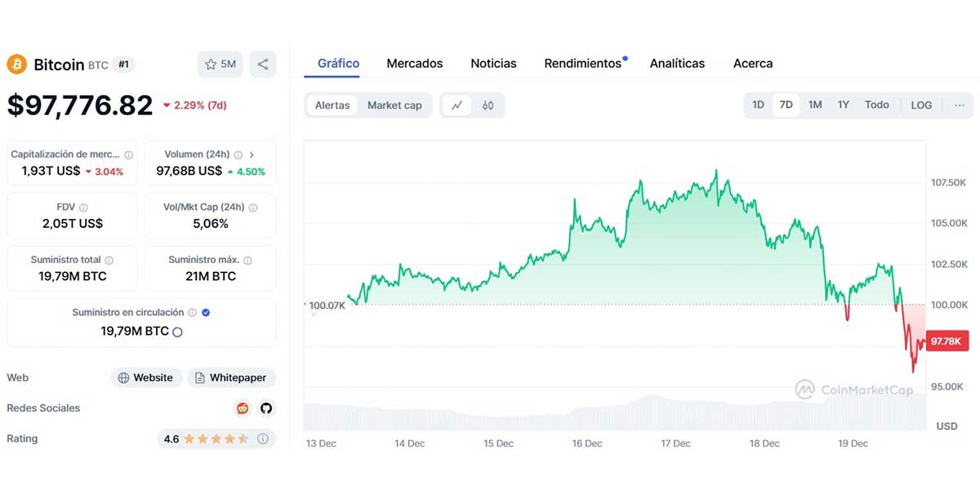The height and width of the screenshot is (490, 980).
Task: Click the share icon button
Action: click(x=263, y=65)
